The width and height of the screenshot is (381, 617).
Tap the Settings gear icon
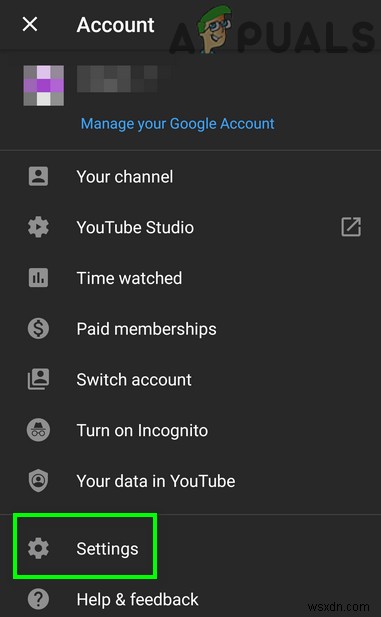pyautogui.click(x=38, y=549)
